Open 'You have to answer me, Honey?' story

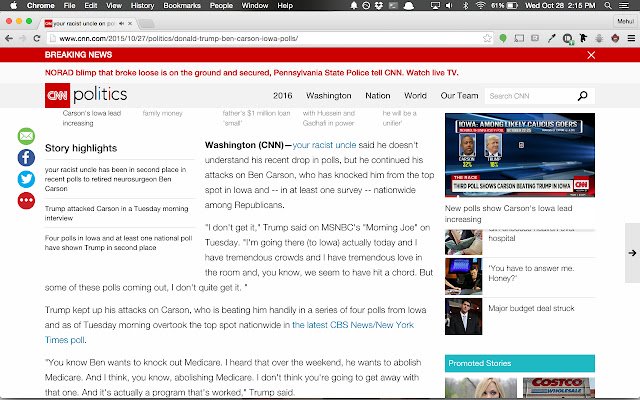531,273
